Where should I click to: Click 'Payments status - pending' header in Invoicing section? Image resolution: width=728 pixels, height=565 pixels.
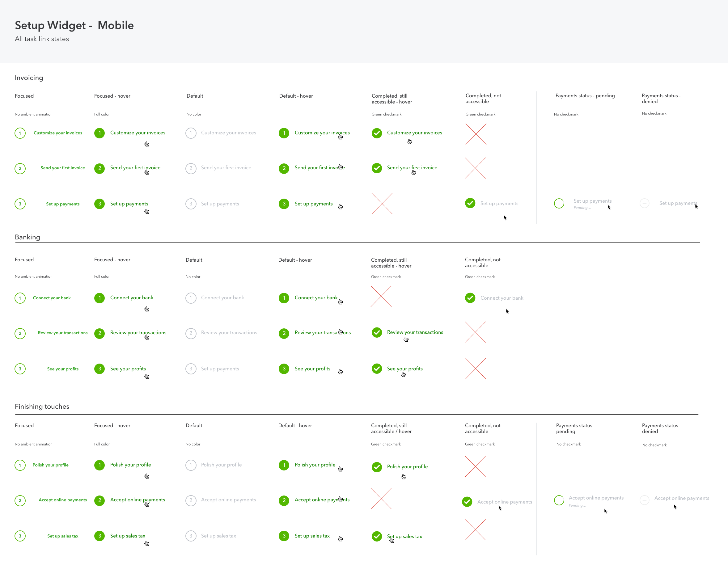585,96
